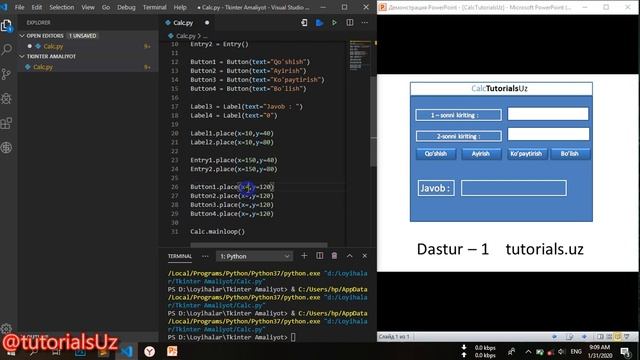This screenshot has width=640, height=360.
Task: Open the globe icon view in activity bar
Action: 7,147
